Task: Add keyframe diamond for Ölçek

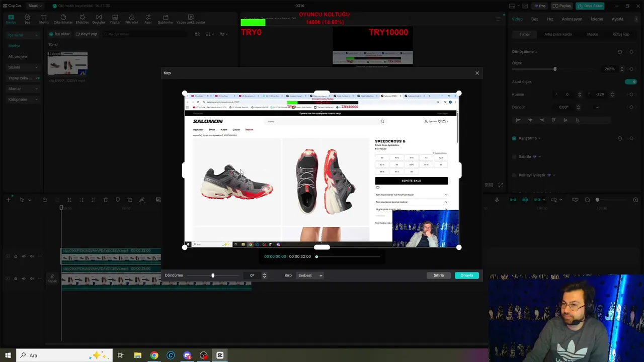Action: [631, 69]
